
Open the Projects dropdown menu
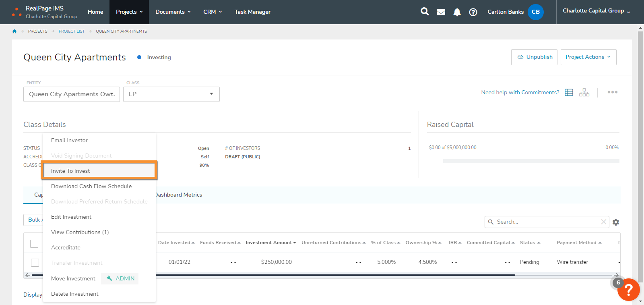coord(129,12)
